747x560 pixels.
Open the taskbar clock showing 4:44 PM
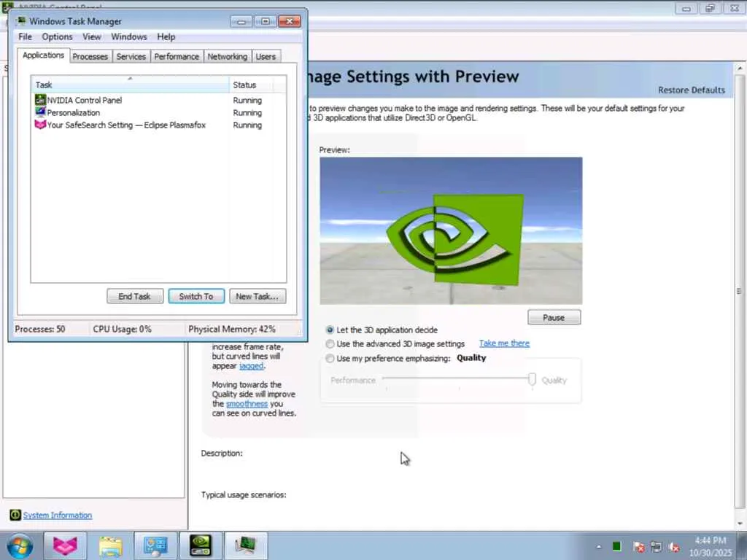(711, 546)
